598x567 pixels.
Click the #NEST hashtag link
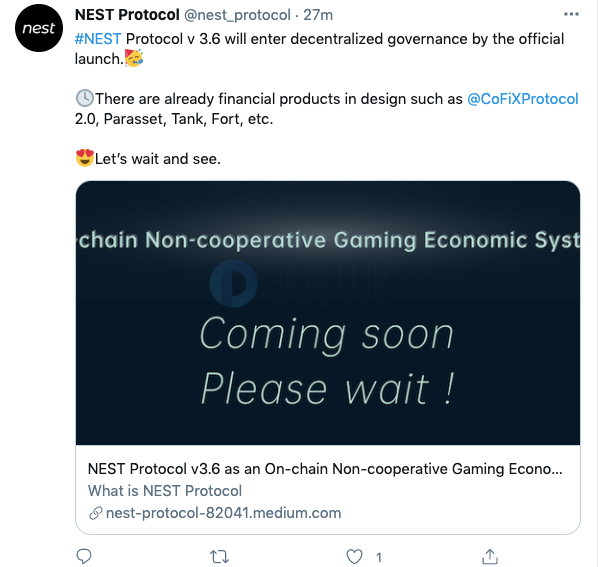click(98, 39)
